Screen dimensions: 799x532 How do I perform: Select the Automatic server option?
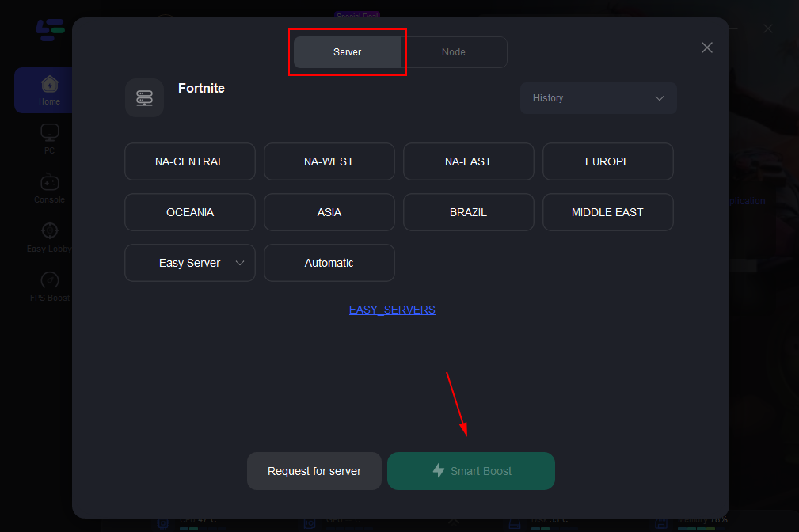pos(329,263)
